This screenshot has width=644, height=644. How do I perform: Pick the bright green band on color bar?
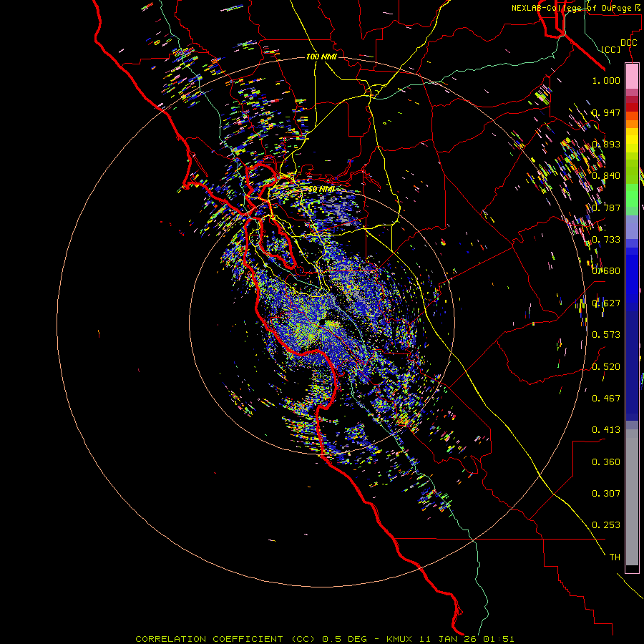click(632, 195)
